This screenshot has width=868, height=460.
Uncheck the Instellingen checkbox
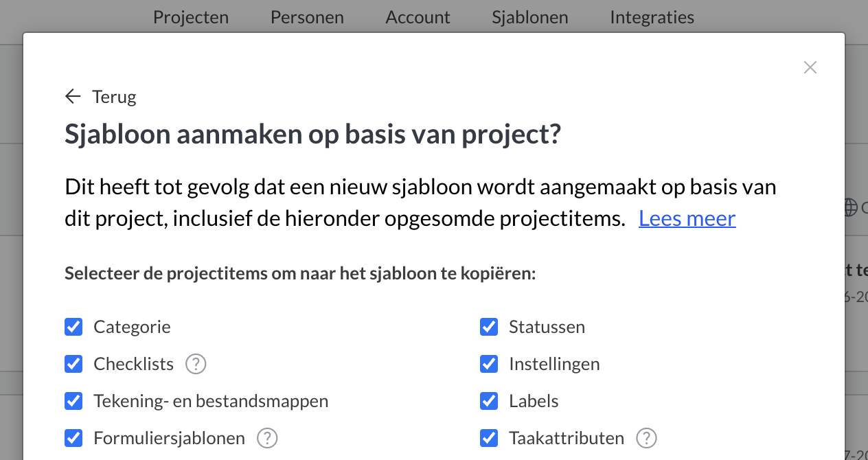coord(489,364)
